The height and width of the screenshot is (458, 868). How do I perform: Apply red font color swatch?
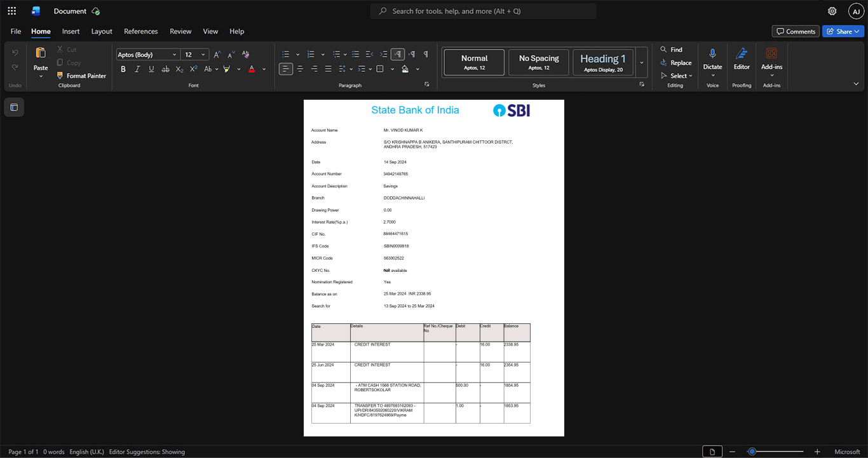click(x=252, y=69)
